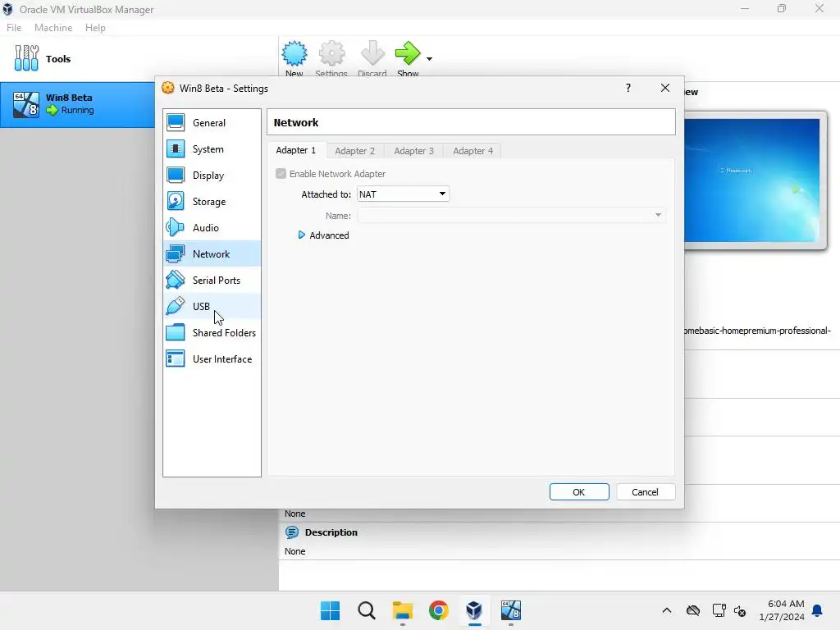Click the OK button
840x630 pixels.
579,492
